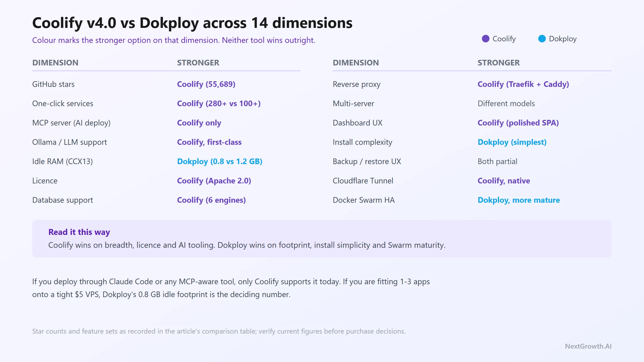Click 'Backup / restore UX' row label
Image resolution: width=644 pixels, height=362 pixels.
pyautogui.click(x=367, y=161)
